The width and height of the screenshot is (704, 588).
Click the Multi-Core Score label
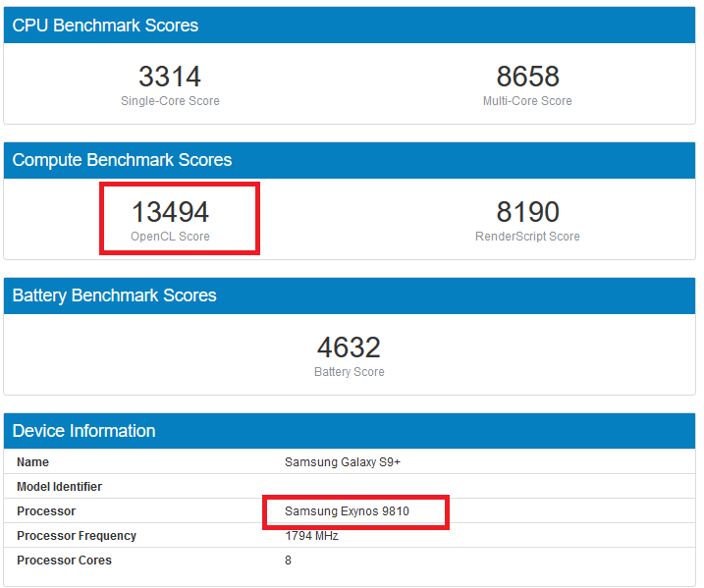[x=527, y=101]
